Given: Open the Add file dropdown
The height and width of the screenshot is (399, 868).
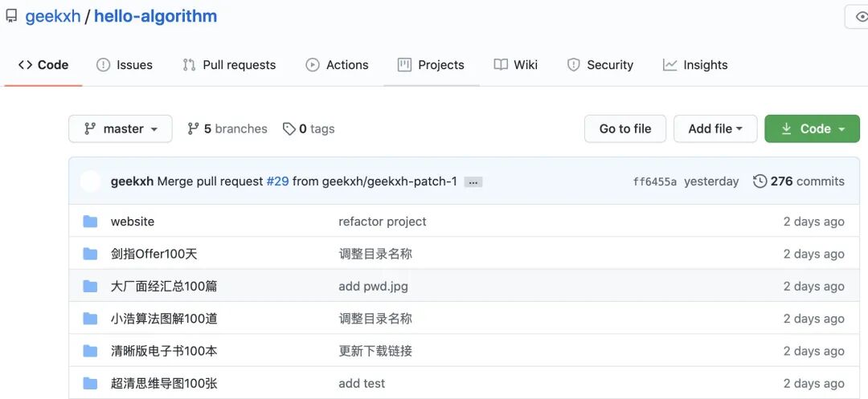Looking at the screenshot, I should (715, 128).
